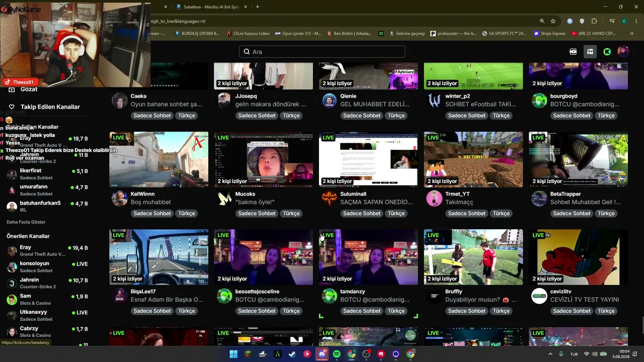Open cevizlitv's channel avatar
This screenshot has height=362, width=644.
click(539, 296)
